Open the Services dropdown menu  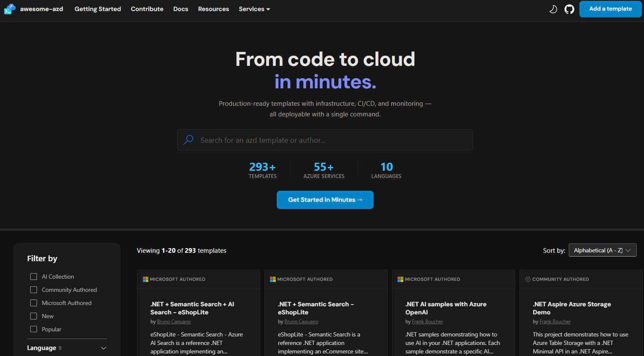tap(254, 9)
